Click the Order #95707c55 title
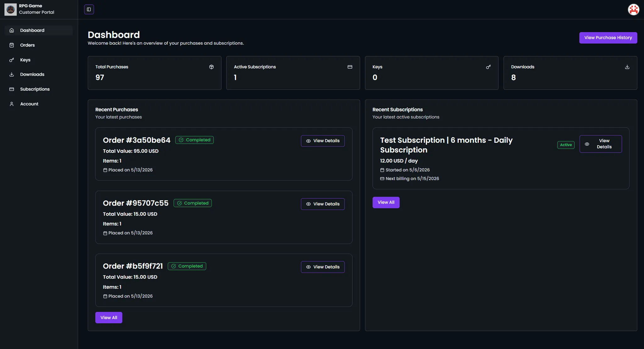Image resolution: width=644 pixels, height=349 pixels. tap(136, 203)
